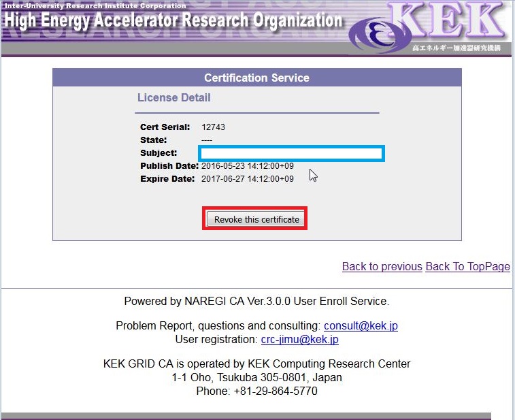
Task: Open the Back To TopPage link
Action: 467,266
